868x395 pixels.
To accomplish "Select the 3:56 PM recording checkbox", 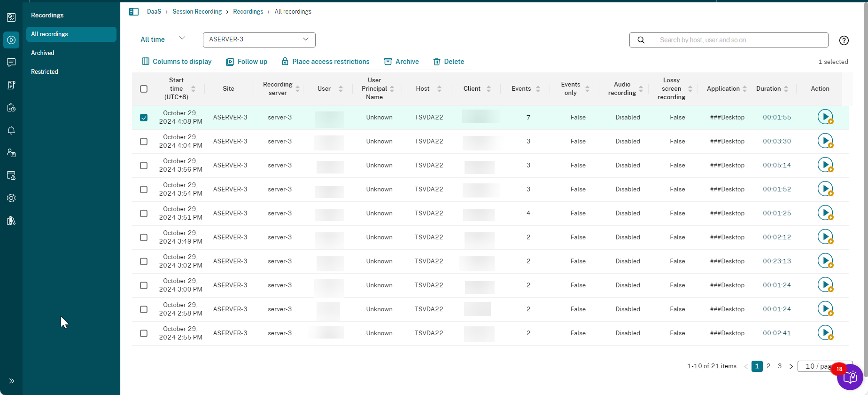I will coord(144,166).
